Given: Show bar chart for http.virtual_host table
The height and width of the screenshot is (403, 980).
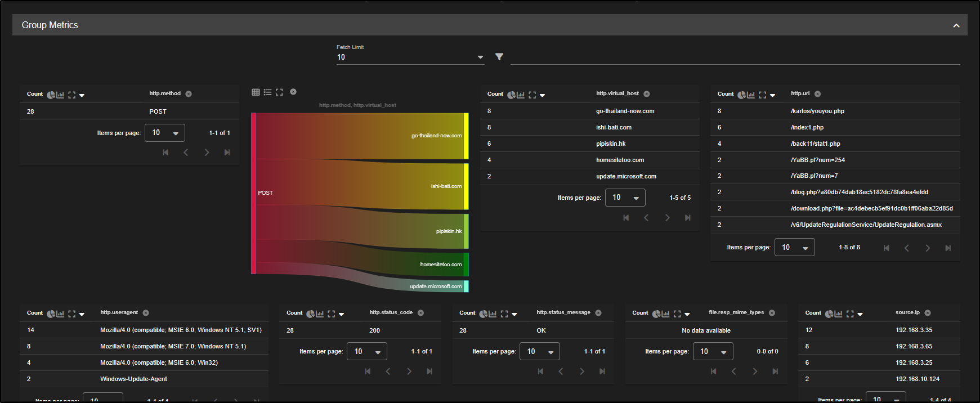Looking at the screenshot, I should tap(521, 95).
